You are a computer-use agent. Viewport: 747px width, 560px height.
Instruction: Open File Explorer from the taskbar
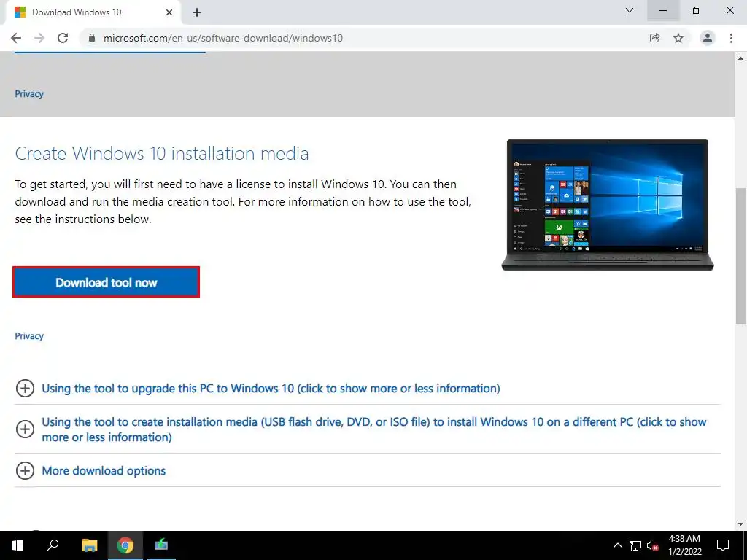point(89,545)
